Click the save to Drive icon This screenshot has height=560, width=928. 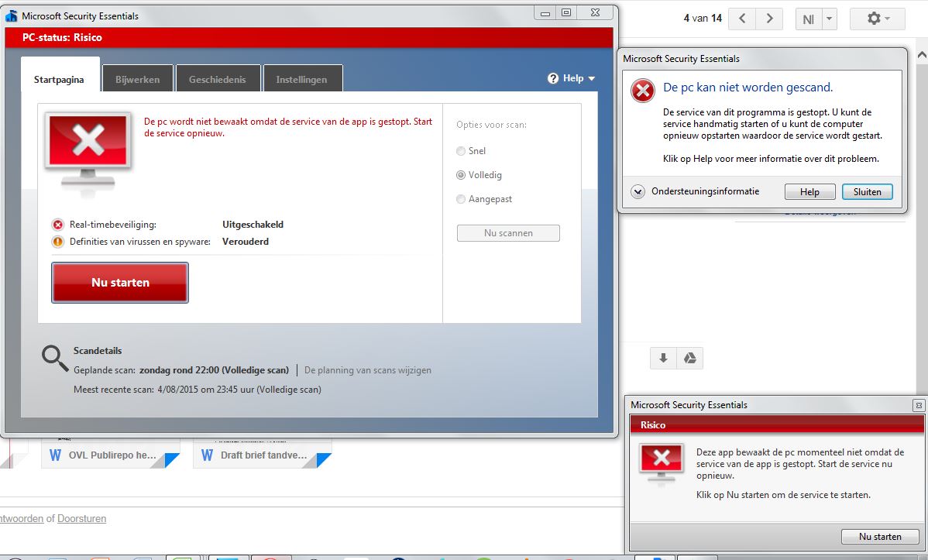(690, 358)
